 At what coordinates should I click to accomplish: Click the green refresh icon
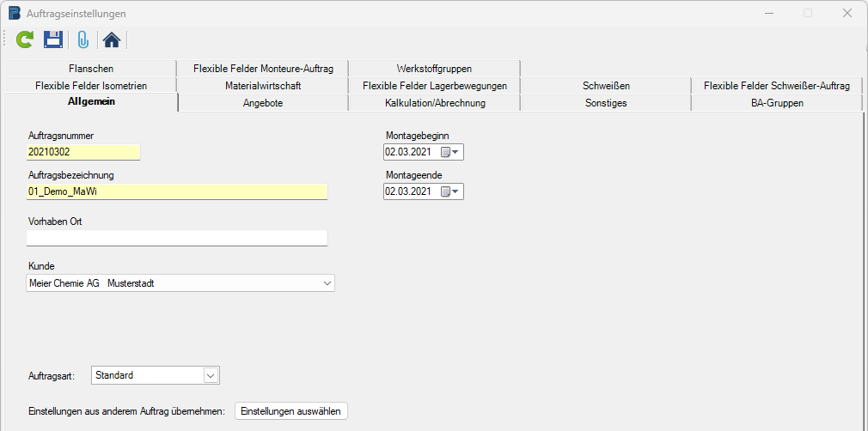tap(26, 39)
